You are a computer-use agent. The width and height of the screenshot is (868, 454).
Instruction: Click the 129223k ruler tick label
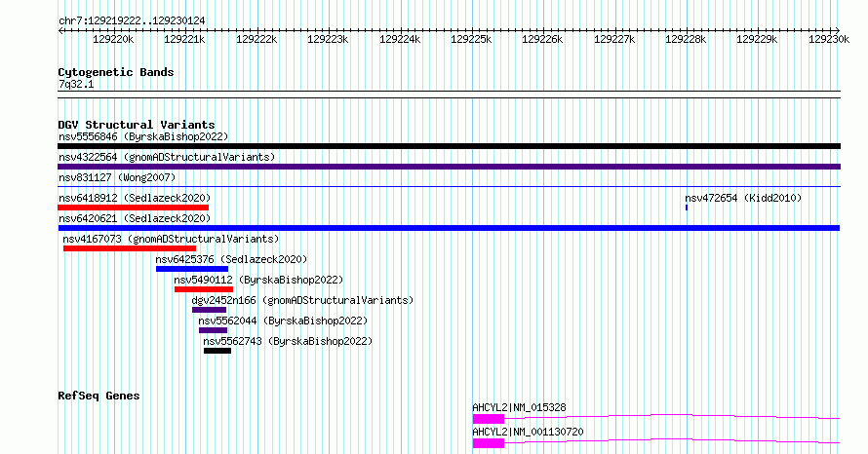[x=328, y=39]
